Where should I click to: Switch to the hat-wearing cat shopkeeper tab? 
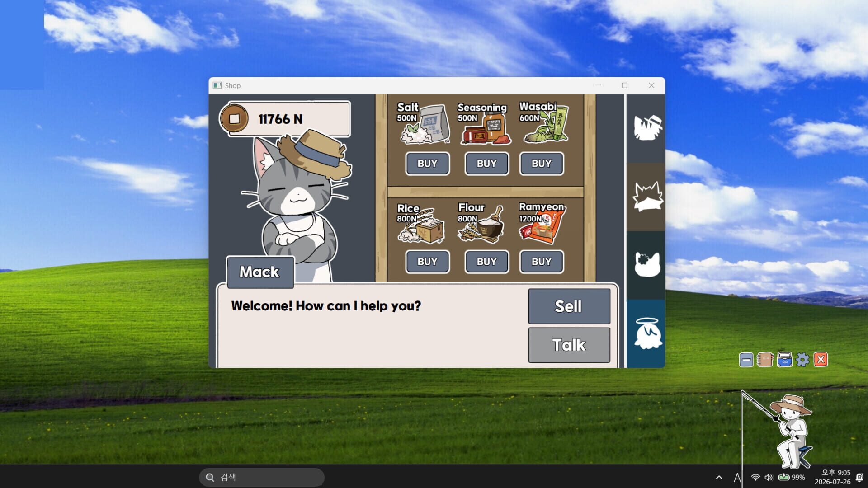pos(646,128)
